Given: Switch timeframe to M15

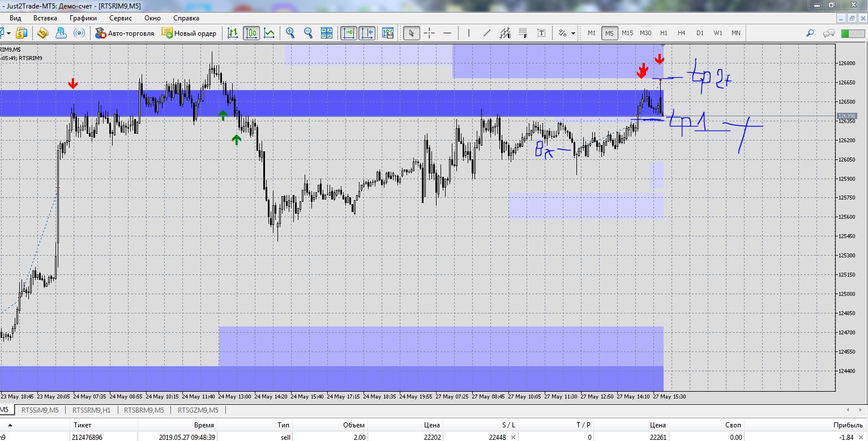Looking at the screenshot, I should click(627, 33).
